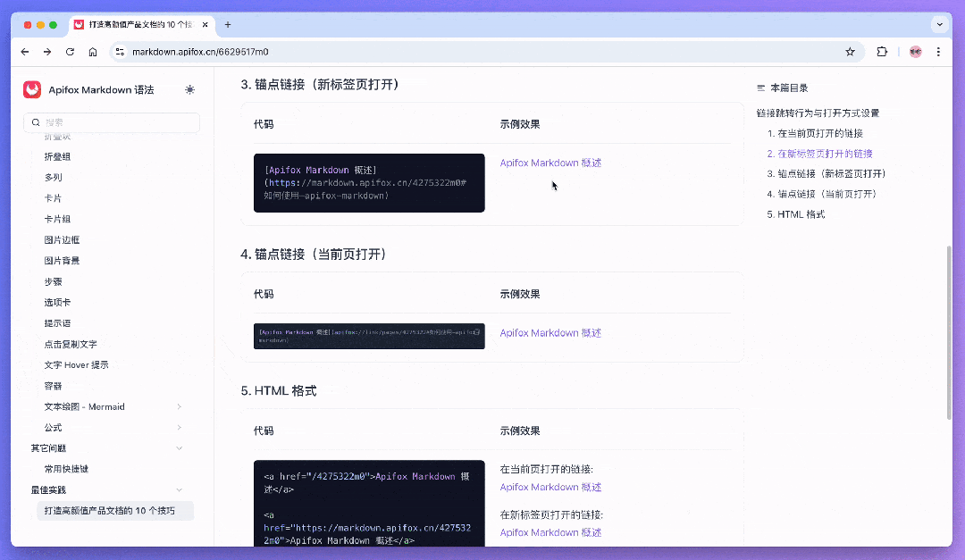
Task: Click the browser forward arrow
Action: pos(47,52)
